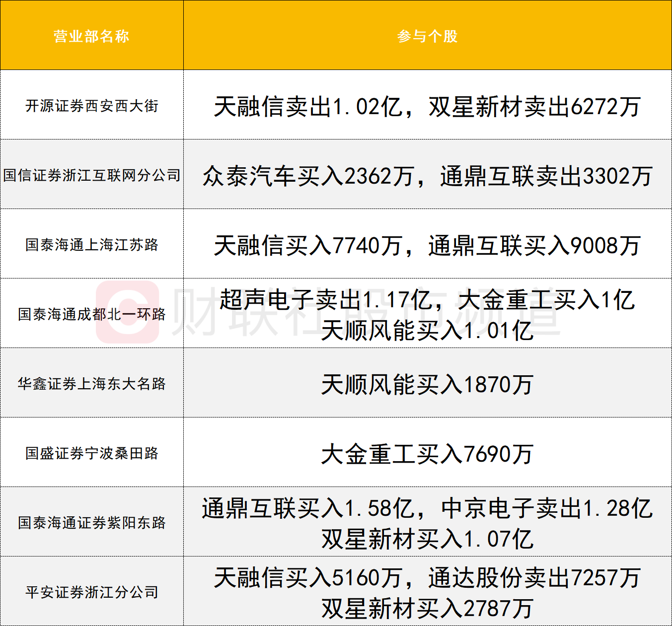Select the 国泰海通证券紫阳东路 cell
672x626 pixels.
[92, 523]
